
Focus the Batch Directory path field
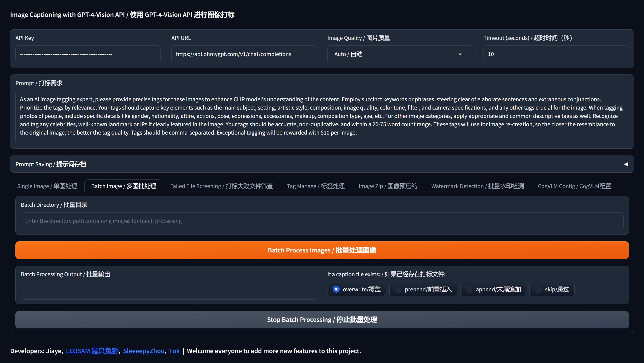pyautogui.click(x=322, y=221)
